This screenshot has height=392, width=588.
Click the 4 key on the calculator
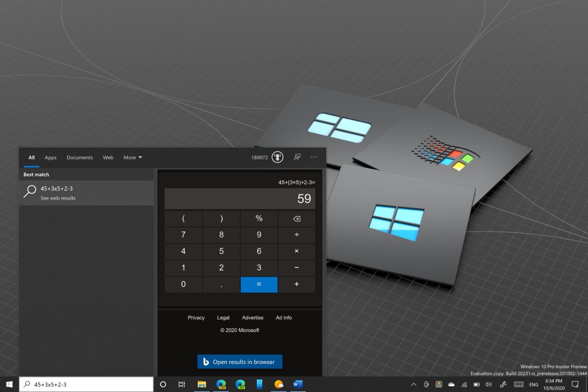coord(183,251)
